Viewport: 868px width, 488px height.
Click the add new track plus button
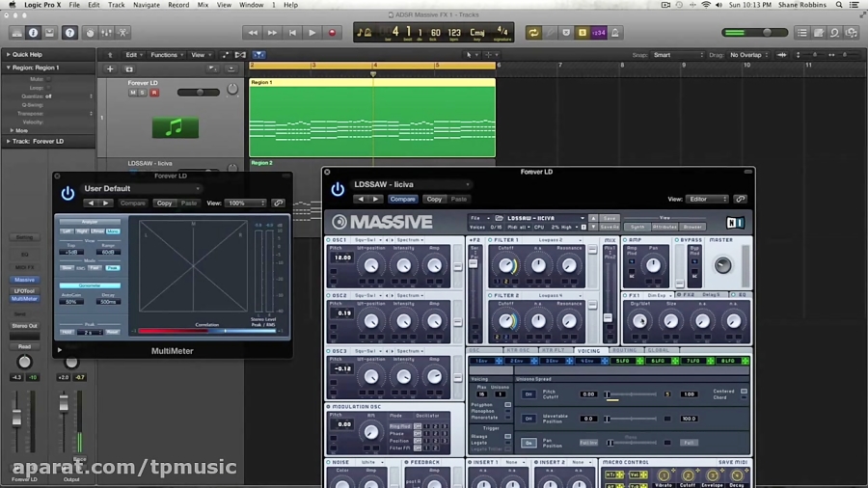coord(110,69)
